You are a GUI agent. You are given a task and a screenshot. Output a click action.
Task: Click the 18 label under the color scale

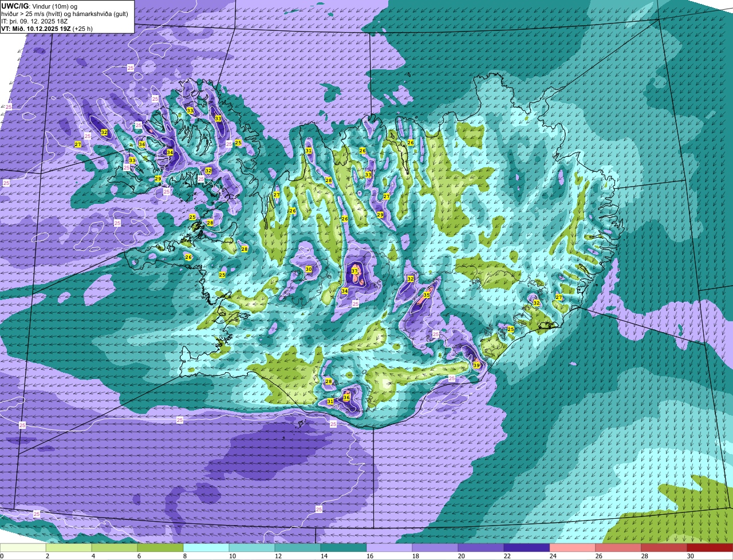(416, 556)
